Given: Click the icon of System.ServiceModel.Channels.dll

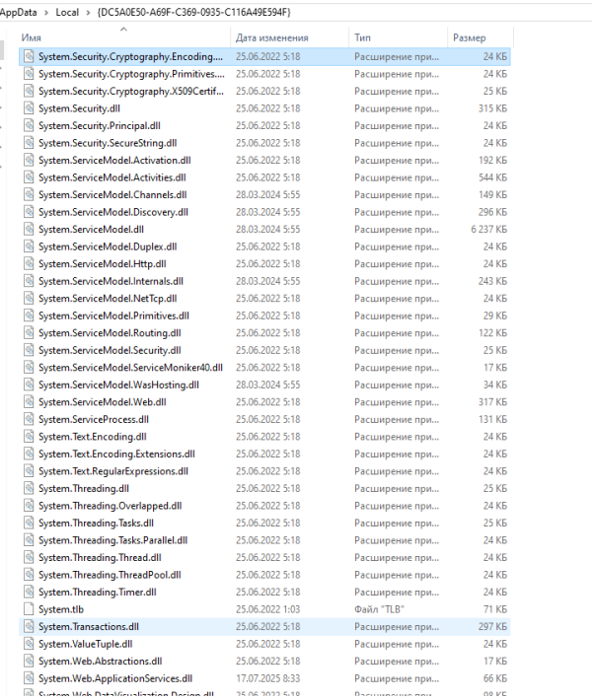Looking at the screenshot, I should point(29,194).
